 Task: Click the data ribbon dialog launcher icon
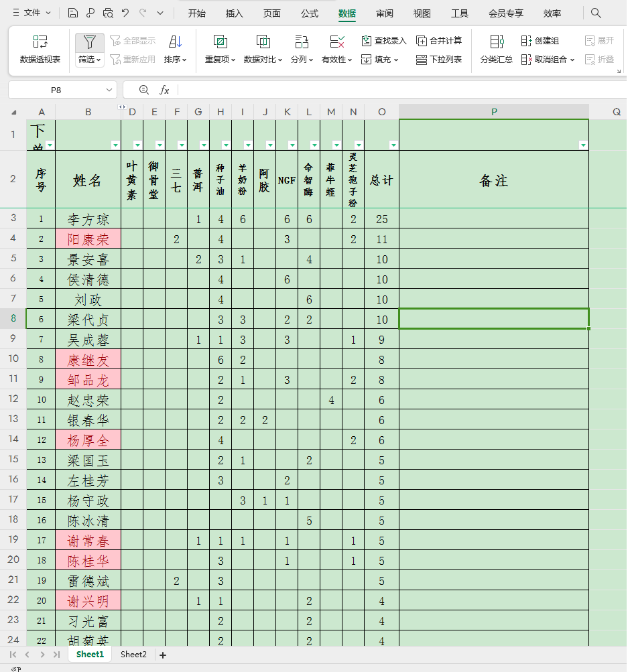[619, 72]
